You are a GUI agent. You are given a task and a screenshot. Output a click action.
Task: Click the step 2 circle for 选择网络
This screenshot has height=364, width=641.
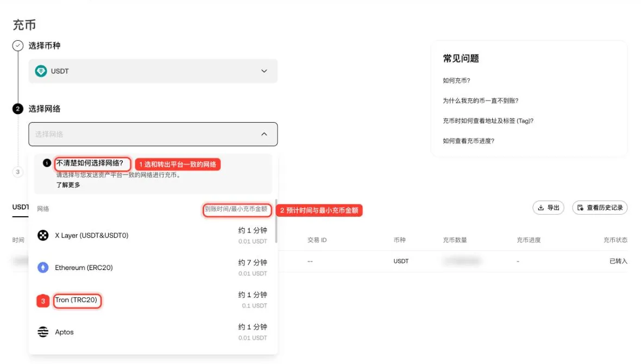[x=17, y=109]
